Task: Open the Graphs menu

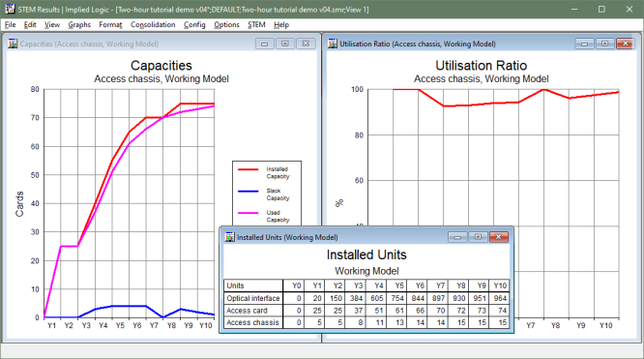Action: [x=79, y=24]
